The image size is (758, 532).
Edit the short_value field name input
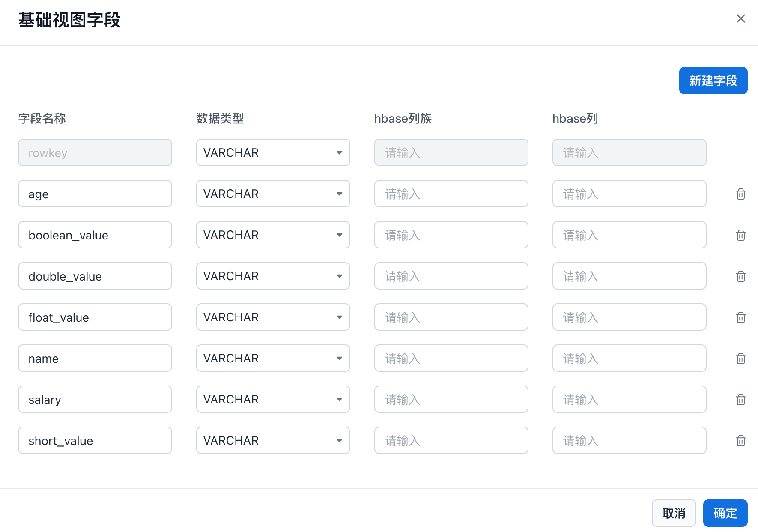click(x=95, y=440)
